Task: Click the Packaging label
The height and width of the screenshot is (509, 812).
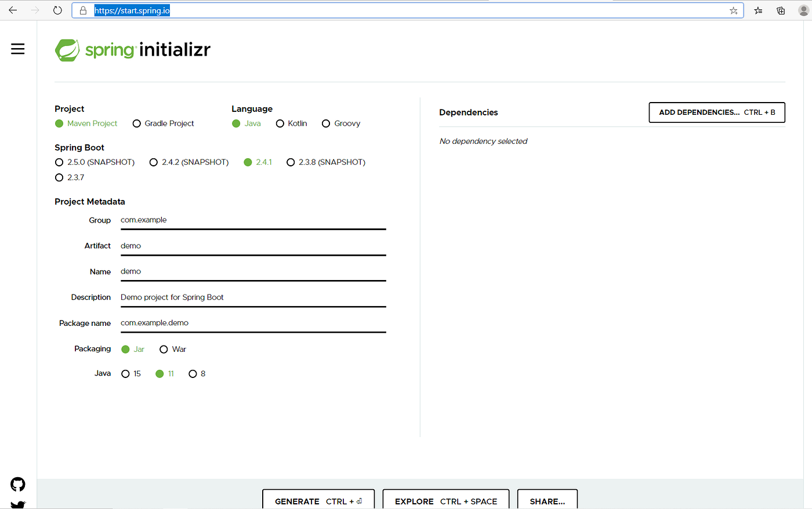Action: (92, 349)
